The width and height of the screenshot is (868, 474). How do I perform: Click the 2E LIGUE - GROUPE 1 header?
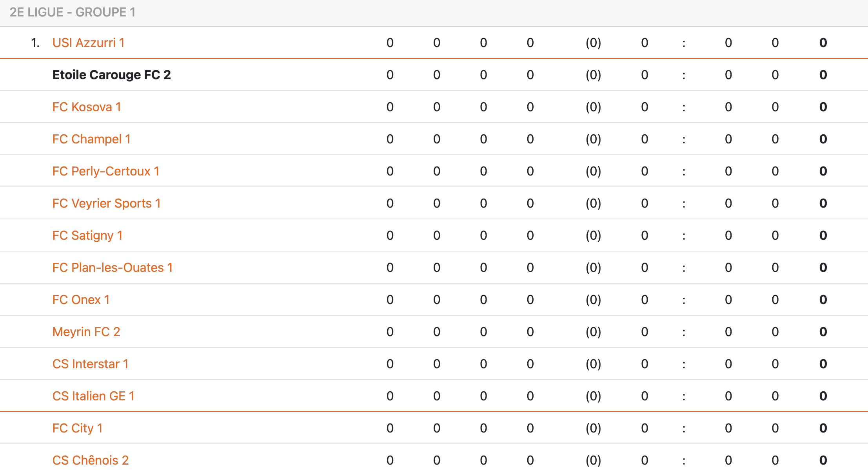(x=73, y=13)
